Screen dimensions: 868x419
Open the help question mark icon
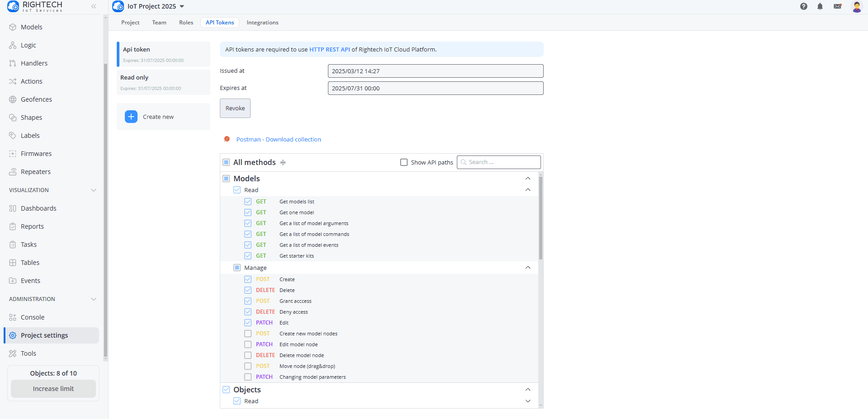pyautogui.click(x=803, y=6)
